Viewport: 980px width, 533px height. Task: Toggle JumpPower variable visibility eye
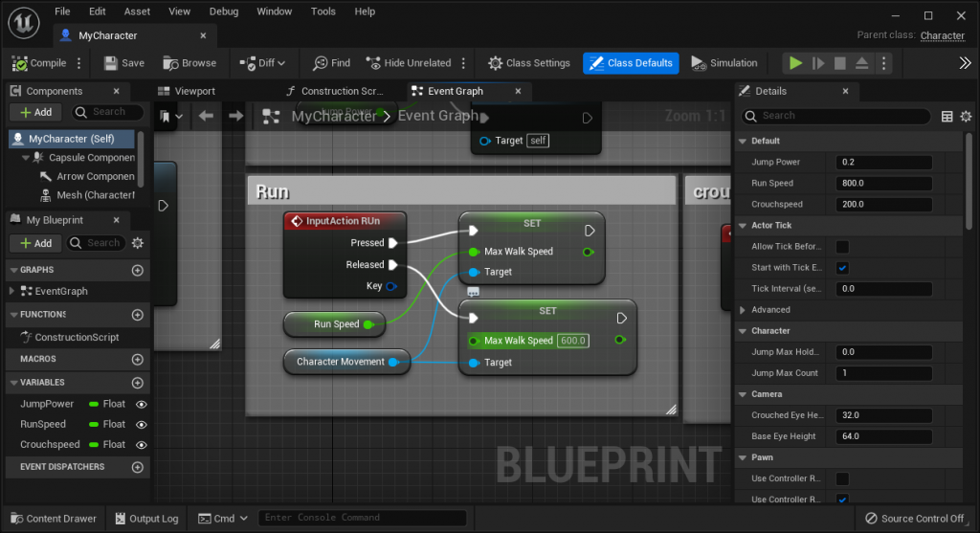point(142,404)
